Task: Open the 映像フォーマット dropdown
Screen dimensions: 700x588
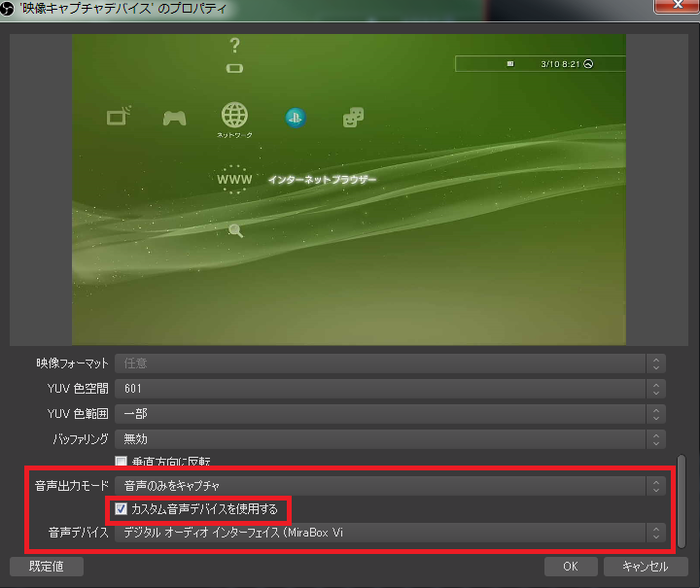Action: pos(390,363)
